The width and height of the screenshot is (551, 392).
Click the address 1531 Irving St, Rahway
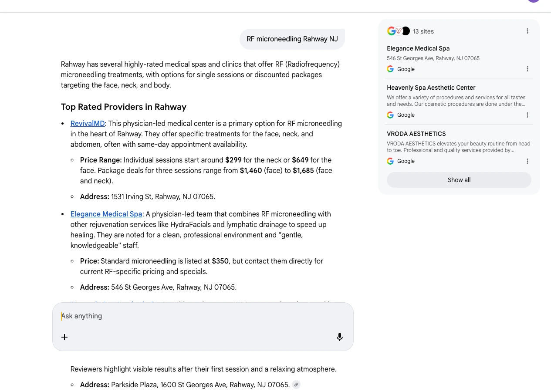pyautogui.click(x=162, y=196)
